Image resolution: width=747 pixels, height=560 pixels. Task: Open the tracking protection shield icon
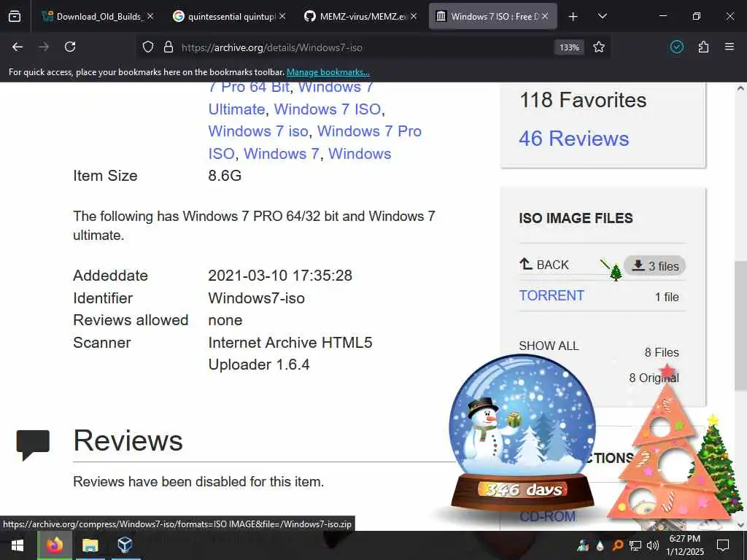point(148,47)
